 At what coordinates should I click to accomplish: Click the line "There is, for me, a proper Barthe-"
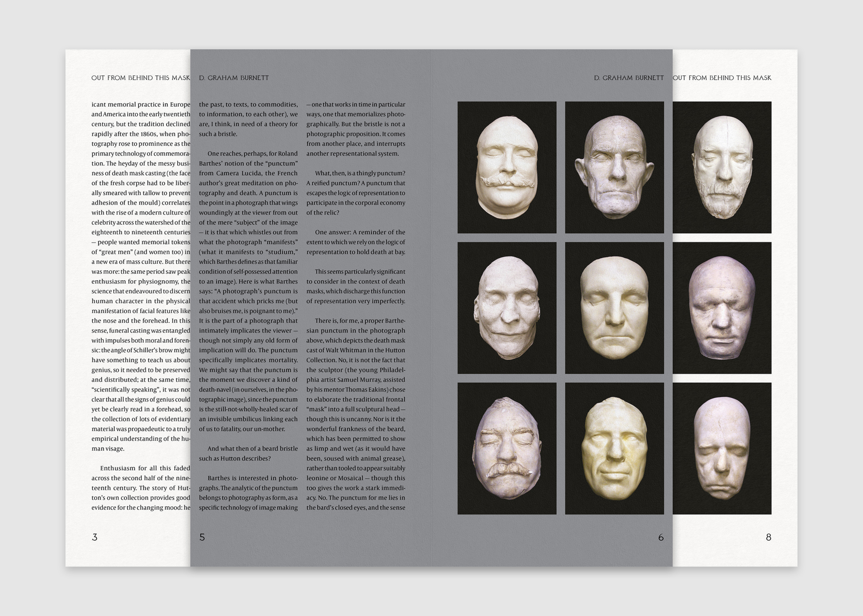click(360, 321)
